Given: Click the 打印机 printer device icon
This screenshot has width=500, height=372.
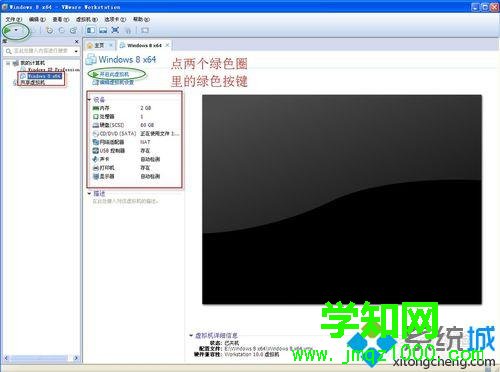Looking at the screenshot, I should pyautogui.click(x=96, y=168).
